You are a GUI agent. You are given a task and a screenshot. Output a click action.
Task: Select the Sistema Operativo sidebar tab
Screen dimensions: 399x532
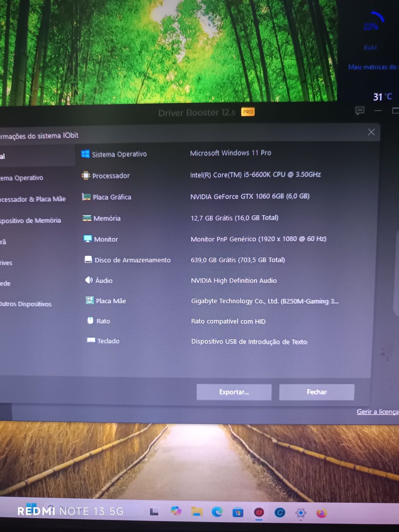[x=22, y=178]
